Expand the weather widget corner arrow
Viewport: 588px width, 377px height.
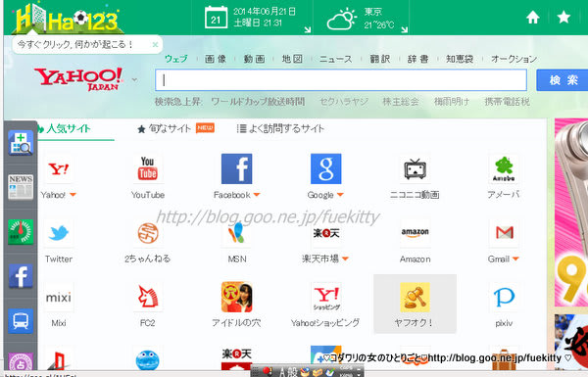coord(404,29)
